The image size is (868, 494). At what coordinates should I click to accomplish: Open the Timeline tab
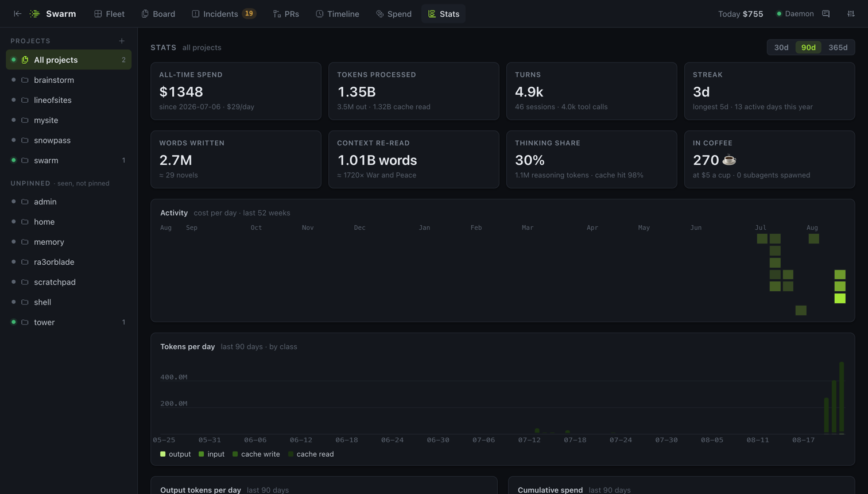coord(338,14)
